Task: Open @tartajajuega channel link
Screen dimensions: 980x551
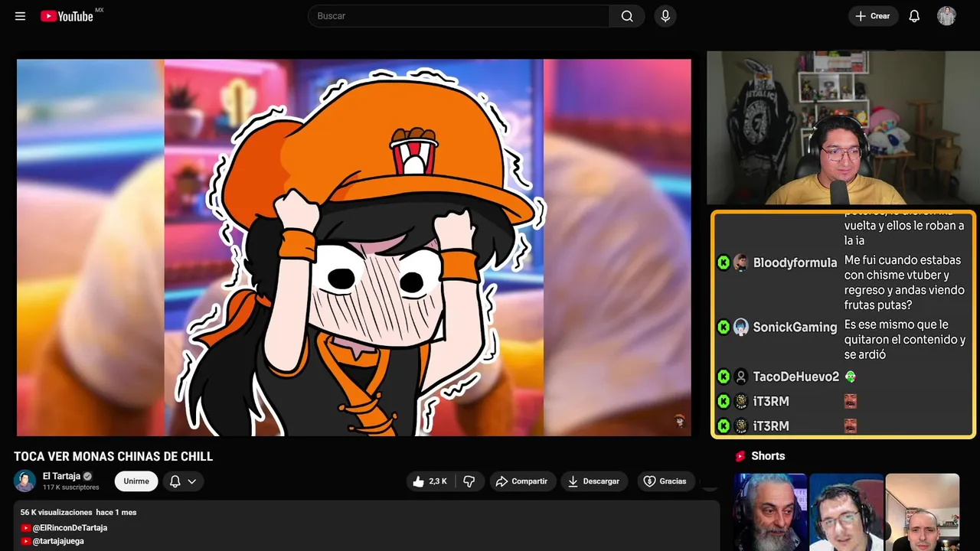Action: (x=58, y=541)
